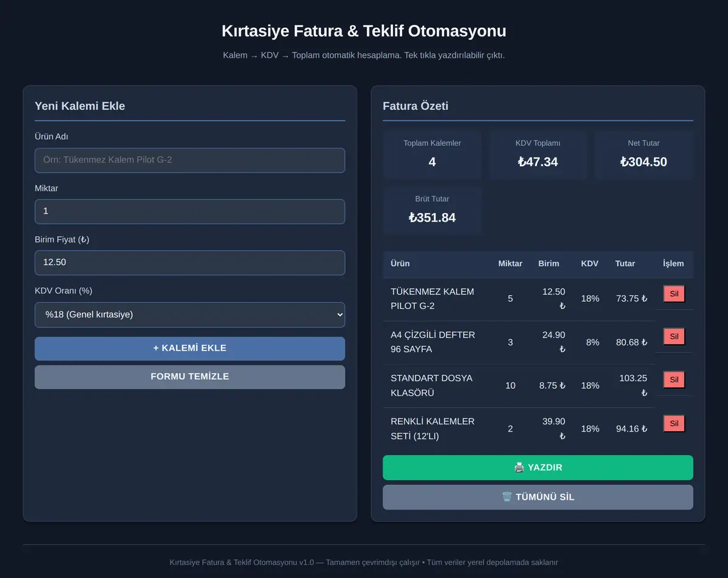Viewport: 728px width, 578px height.
Task: Click the Birim Fiyat price field
Action: tap(190, 263)
